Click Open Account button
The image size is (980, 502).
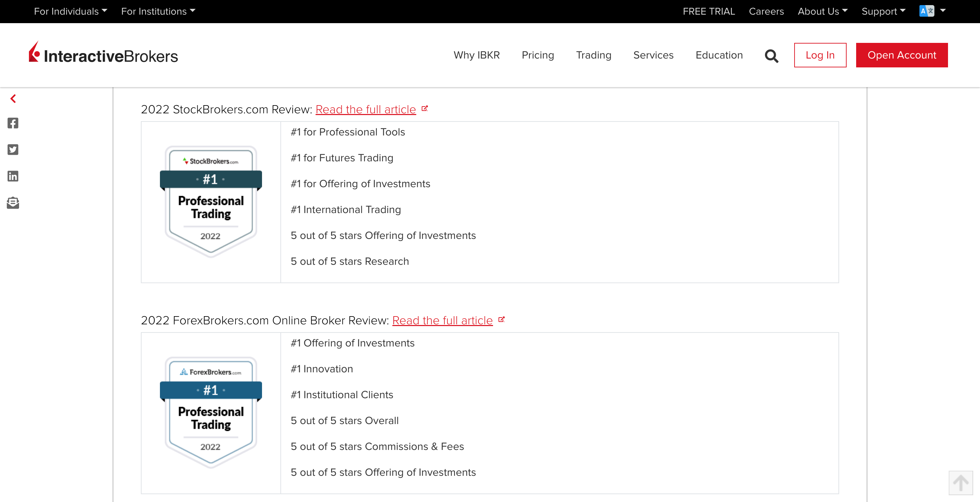901,55
